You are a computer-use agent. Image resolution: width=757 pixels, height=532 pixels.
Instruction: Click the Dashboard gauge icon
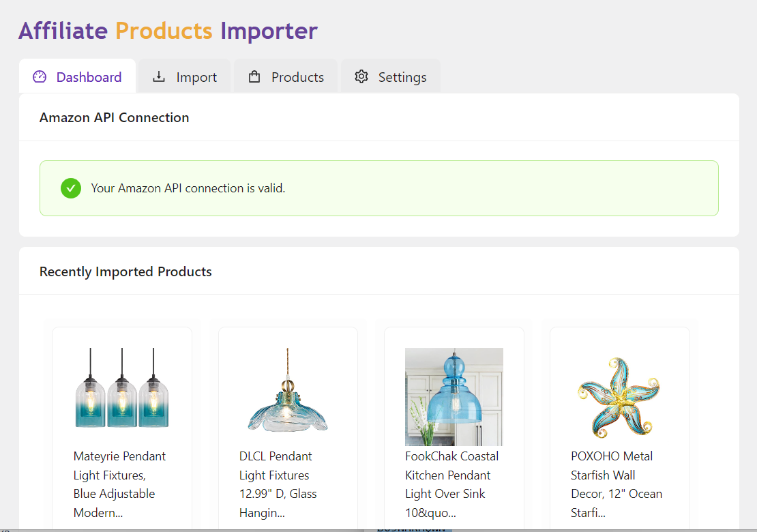pyautogui.click(x=40, y=77)
